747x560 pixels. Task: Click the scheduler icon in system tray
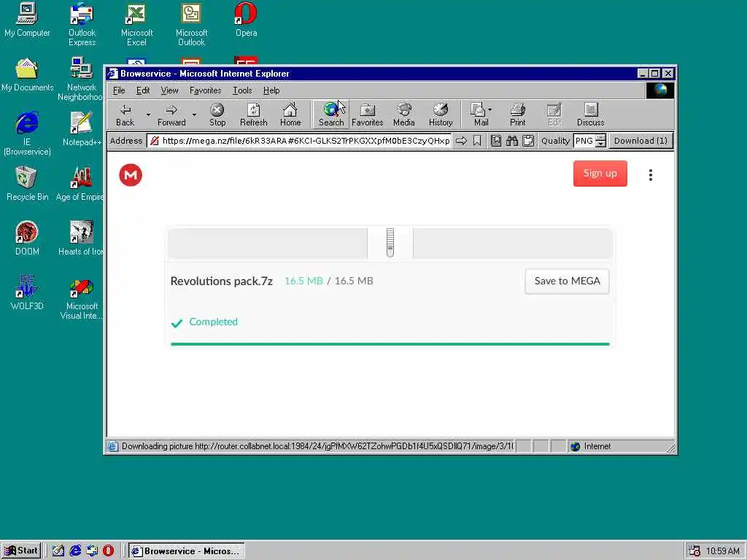tap(694, 551)
